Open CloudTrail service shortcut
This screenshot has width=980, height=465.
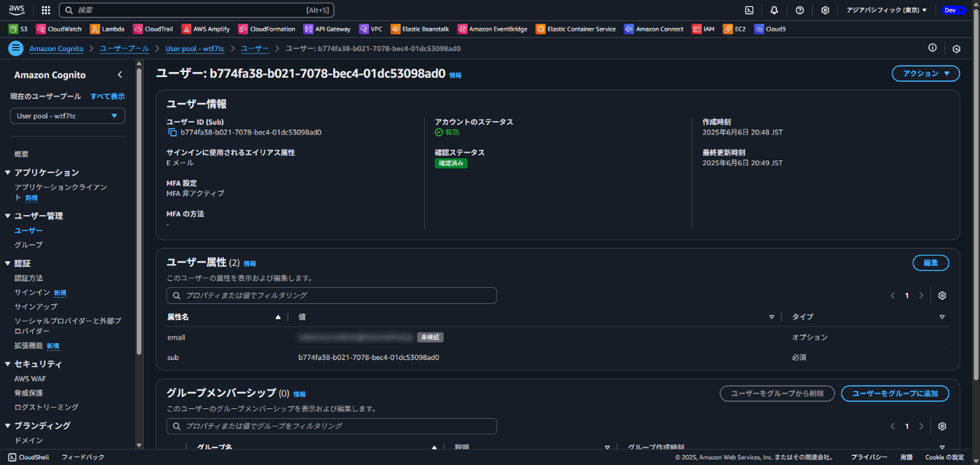point(154,29)
